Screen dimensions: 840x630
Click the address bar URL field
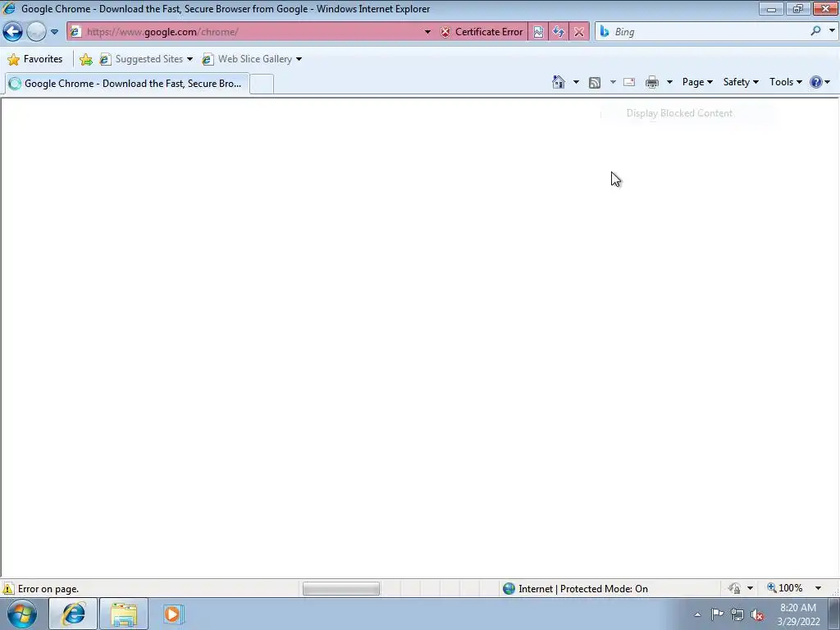(x=252, y=32)
